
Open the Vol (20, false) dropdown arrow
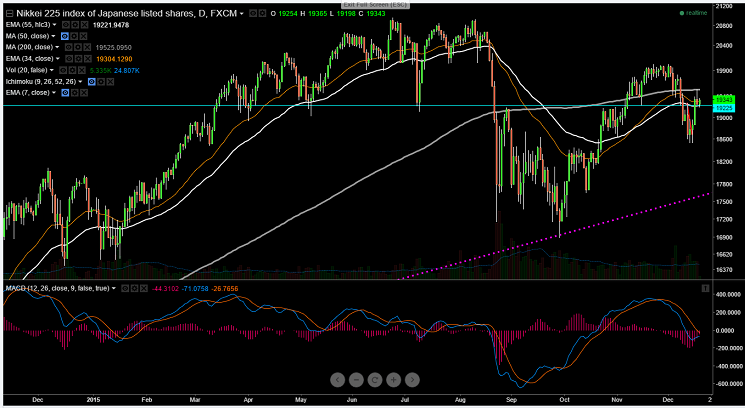pos(52,70)
